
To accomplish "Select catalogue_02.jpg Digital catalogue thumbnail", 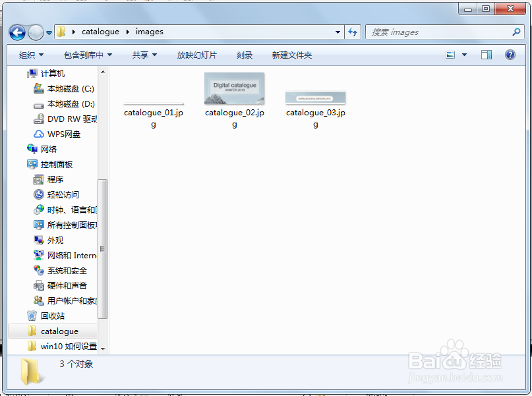I will tap(235, 88).
